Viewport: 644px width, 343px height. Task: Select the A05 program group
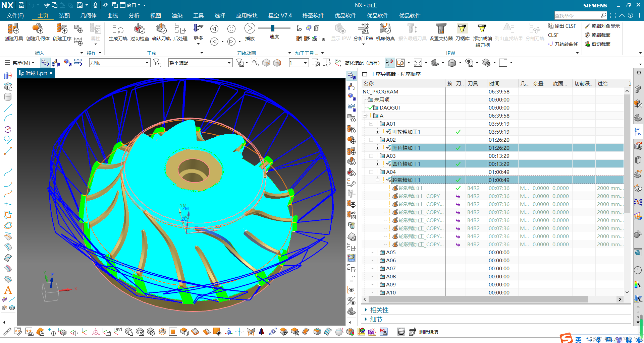tap(493, 252)
